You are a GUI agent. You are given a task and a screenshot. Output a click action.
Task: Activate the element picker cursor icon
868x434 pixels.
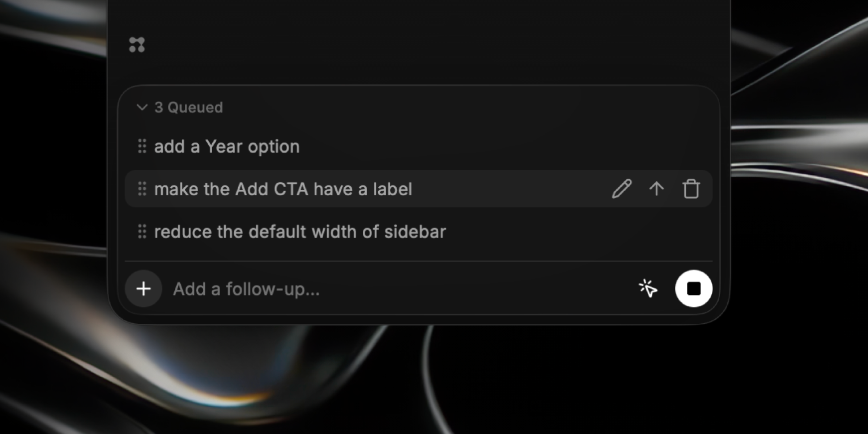[648, 289]
